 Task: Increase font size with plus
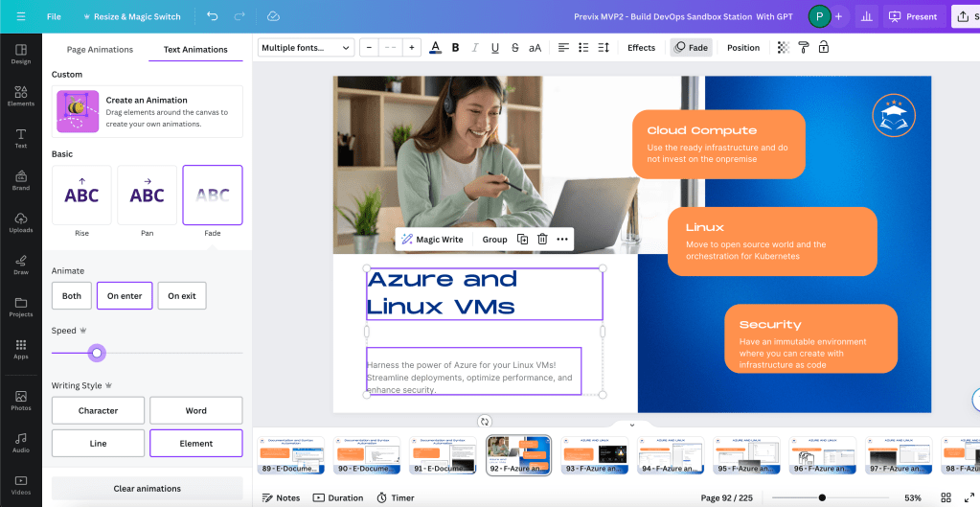pos(412,48)
